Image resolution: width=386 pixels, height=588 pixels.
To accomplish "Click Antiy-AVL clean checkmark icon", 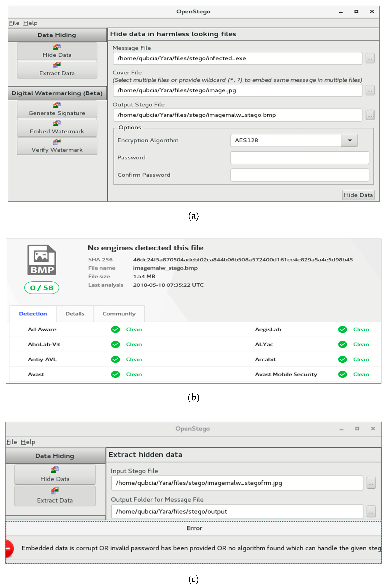I will tap(115, 359).
